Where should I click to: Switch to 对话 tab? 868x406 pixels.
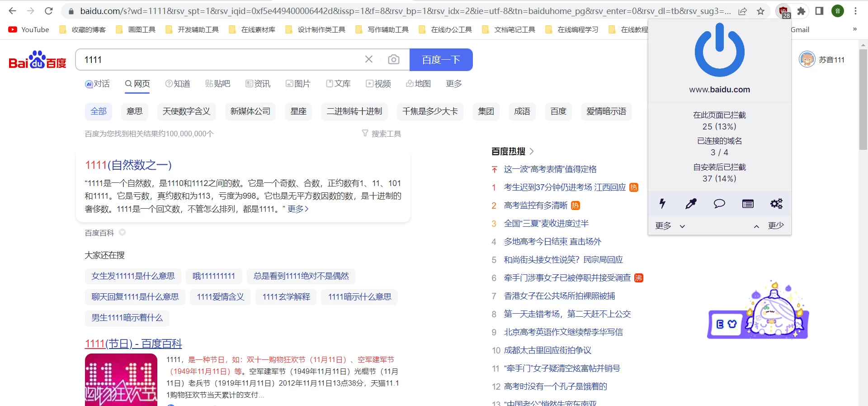coord(97,84)
